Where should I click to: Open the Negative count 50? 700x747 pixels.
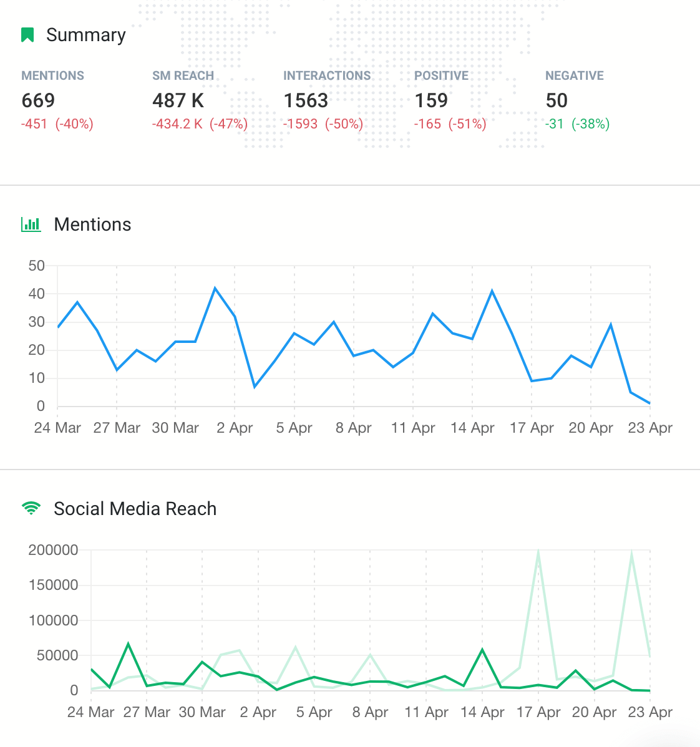tap(557, 100)
